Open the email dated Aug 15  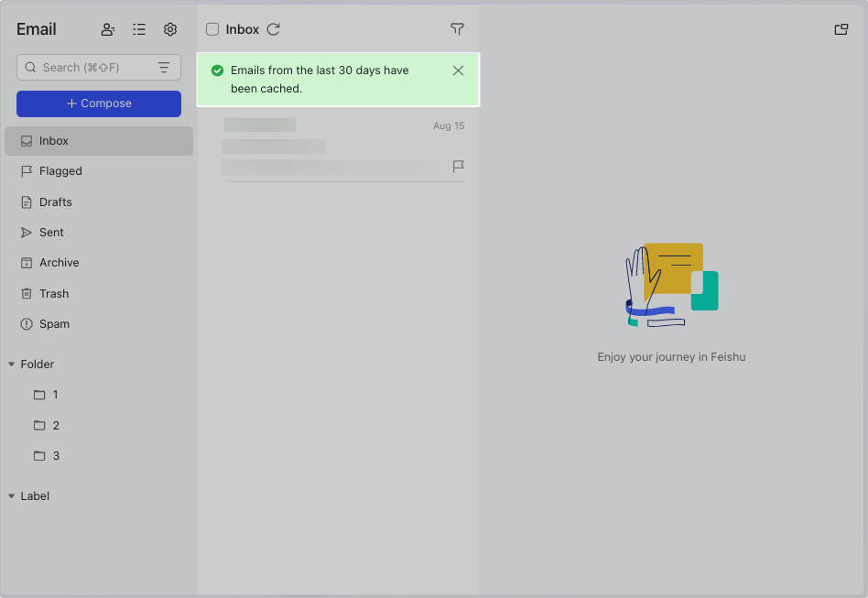338,147
